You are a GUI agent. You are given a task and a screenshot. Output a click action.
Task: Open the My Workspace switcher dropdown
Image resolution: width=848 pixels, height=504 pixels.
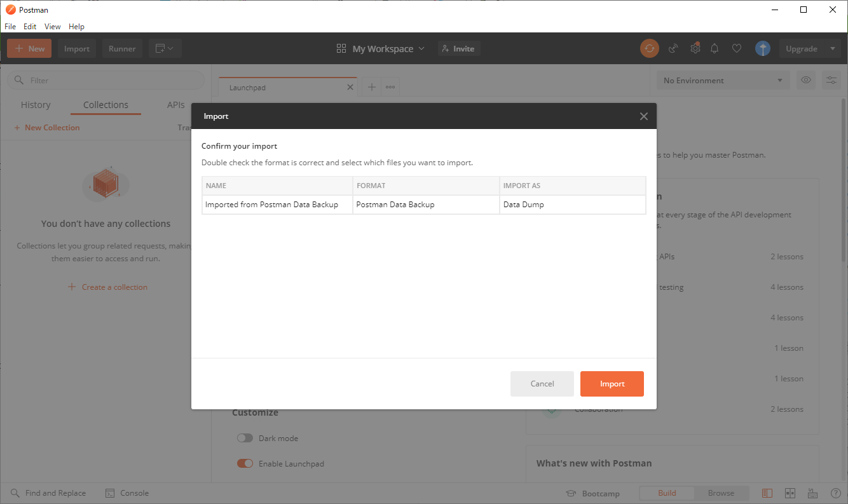tap(381, 48)
